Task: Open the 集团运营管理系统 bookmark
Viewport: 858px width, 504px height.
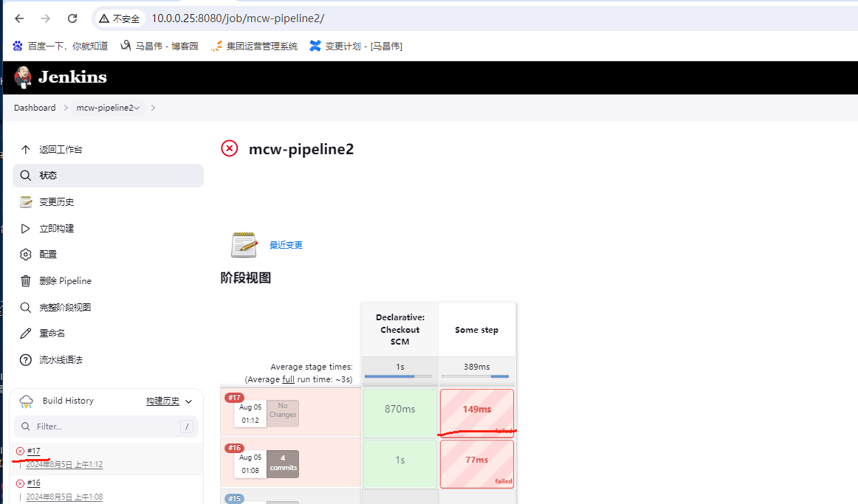Action: point(255,46)
